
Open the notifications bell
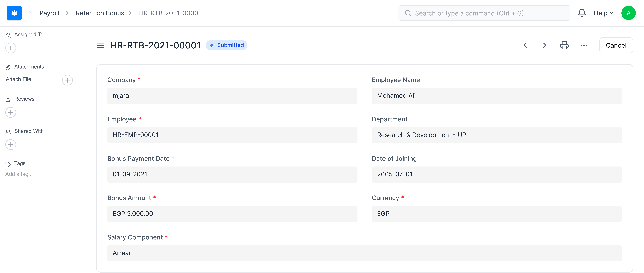click(x=582, y=13)
